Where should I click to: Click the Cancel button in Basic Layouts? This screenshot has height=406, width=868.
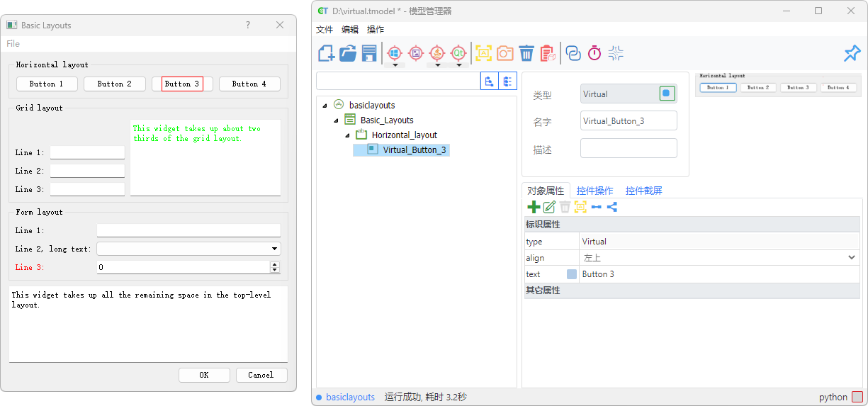pyautogui.click(x=261, y=375)
